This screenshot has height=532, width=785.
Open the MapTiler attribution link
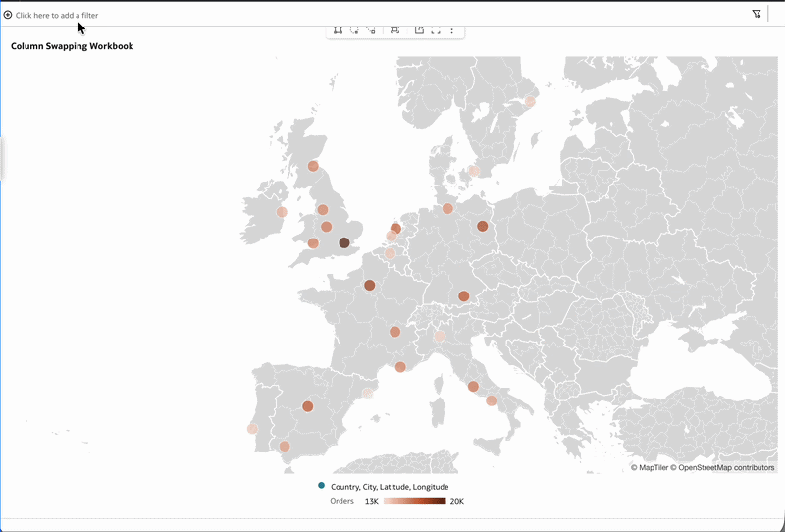point(650,468)
